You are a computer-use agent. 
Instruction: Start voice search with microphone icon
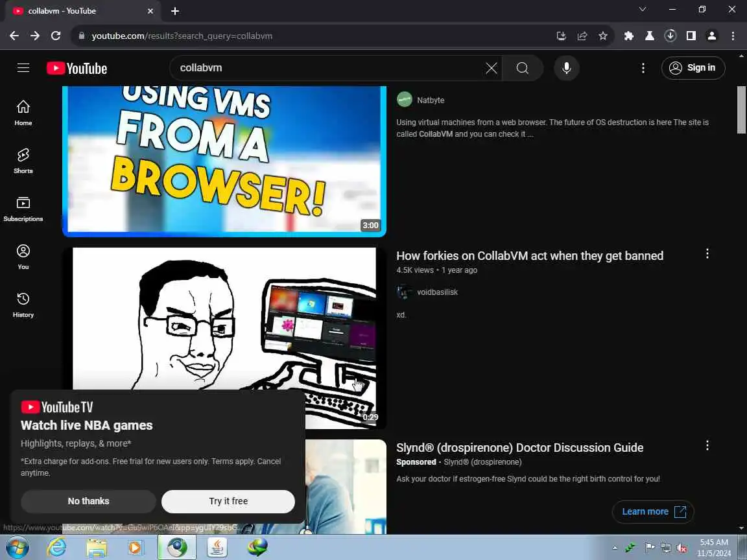tap(567, 68)
